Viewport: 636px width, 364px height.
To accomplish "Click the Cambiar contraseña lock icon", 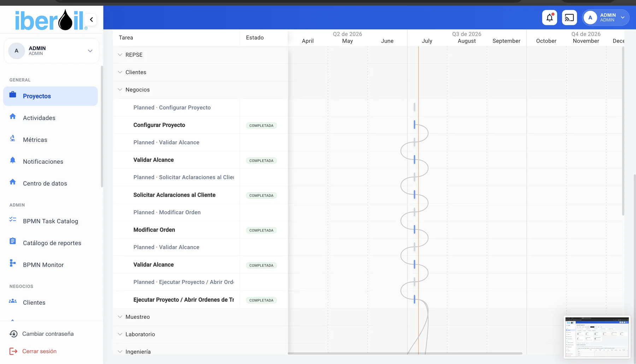I will [13, 334].
